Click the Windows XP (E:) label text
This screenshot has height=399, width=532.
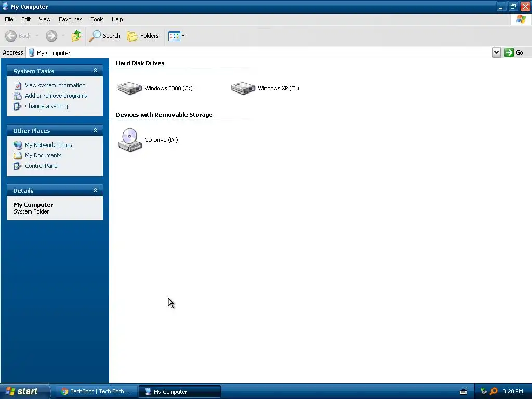(278, 88)
